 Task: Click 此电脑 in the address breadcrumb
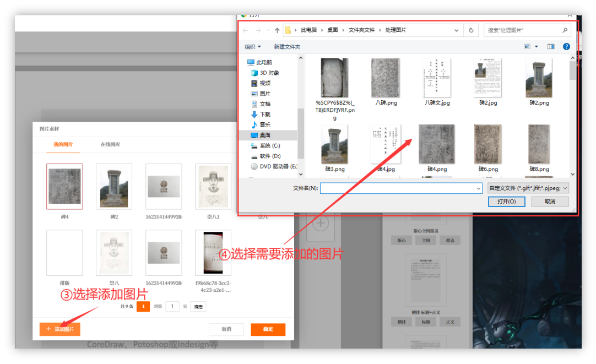click(308, 30)
